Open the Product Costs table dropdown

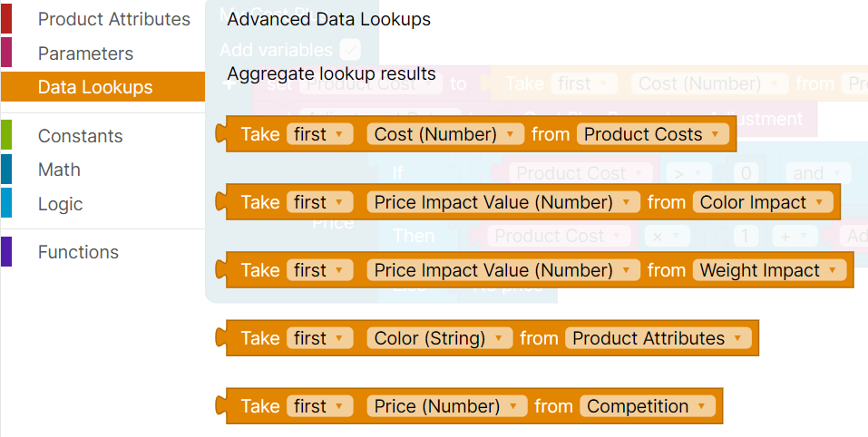pos(653,134)
